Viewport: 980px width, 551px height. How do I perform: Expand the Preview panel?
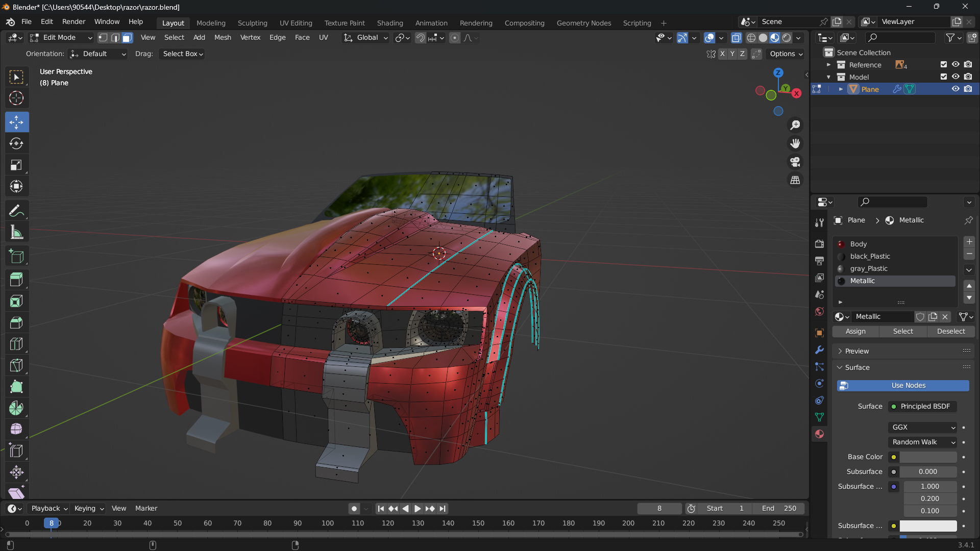[x=856, y=351]
